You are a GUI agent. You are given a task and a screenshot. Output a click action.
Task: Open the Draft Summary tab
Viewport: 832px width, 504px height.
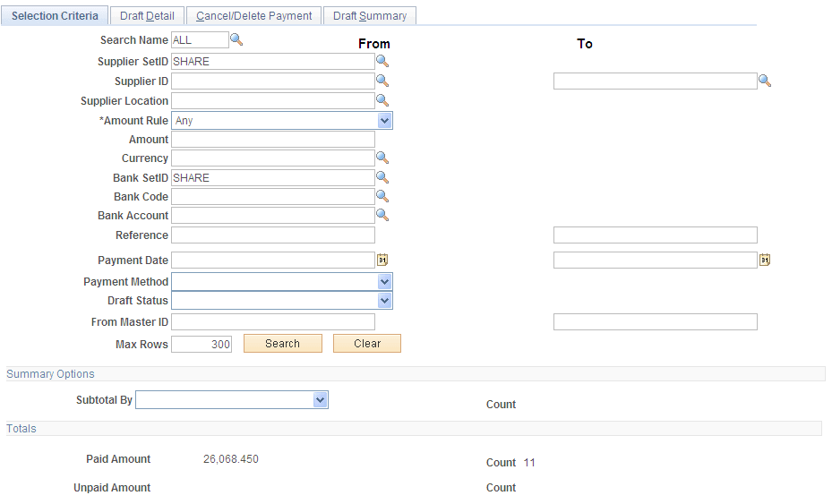coord(370,16)
